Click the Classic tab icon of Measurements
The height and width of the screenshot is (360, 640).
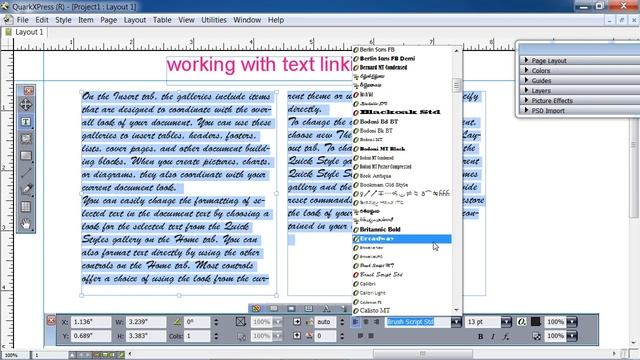coord(256,308)
